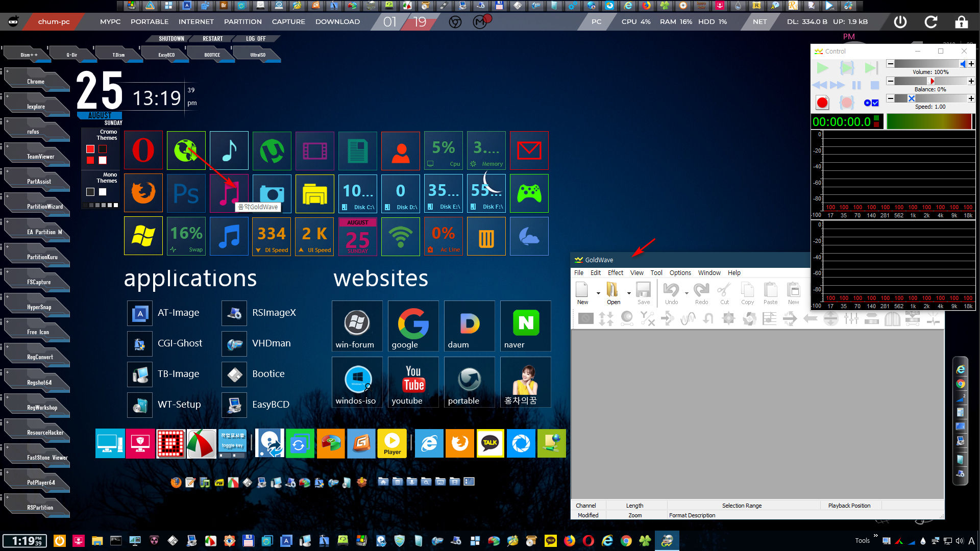The image size is (980, 551).
Task: Open the Effect menu in GoldWave
Action: click(615, 273)
